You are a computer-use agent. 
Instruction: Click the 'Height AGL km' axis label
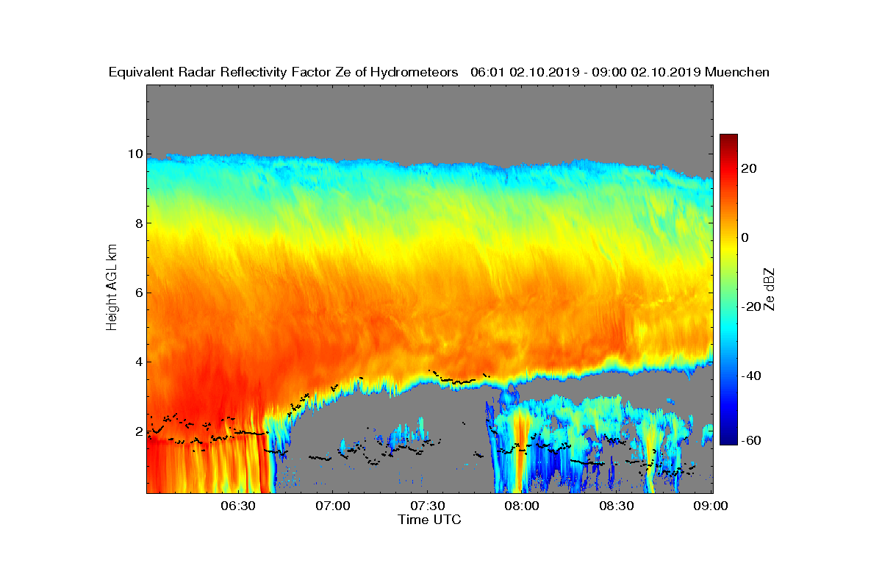point(112,289)
